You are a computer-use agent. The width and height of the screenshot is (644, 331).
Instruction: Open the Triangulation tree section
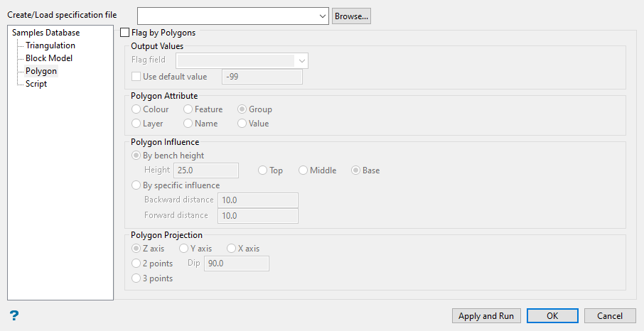pyautogui.click(x=50, y=45)
